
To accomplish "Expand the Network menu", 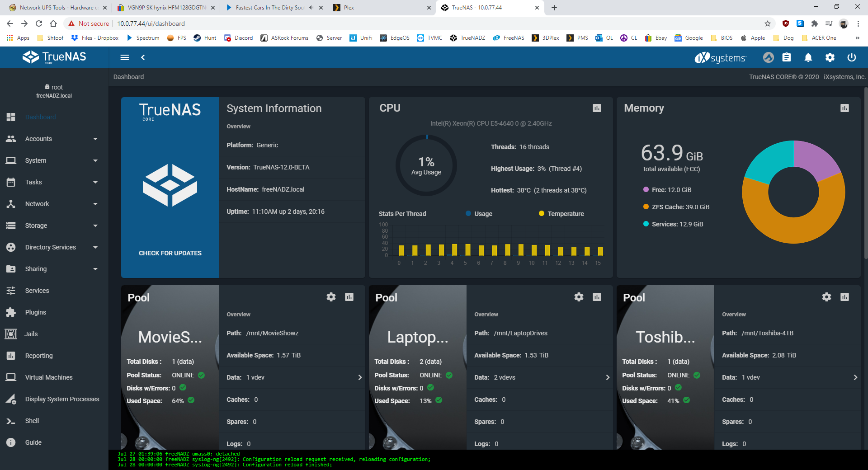I will 54,204.
